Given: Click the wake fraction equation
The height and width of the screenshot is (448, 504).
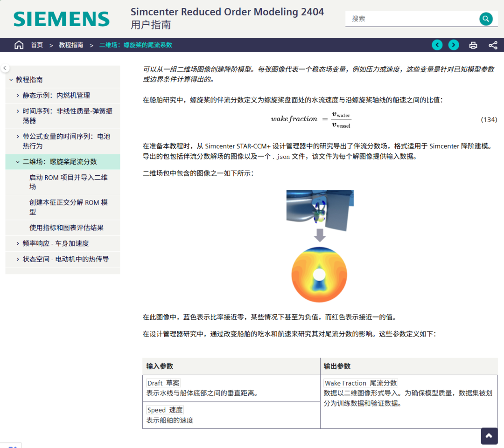Looking at the screenshot, I should tap(311, 119).
